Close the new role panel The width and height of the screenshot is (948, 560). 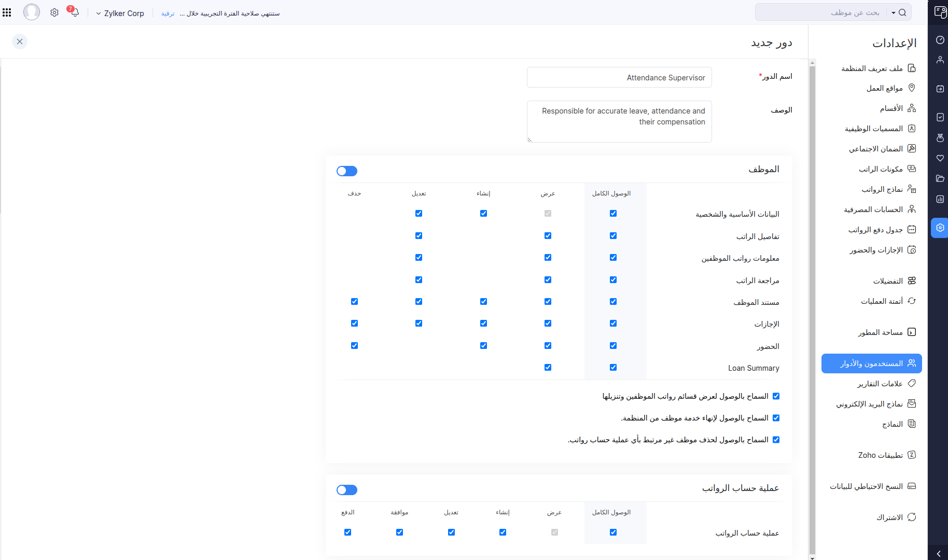(20, 41)
